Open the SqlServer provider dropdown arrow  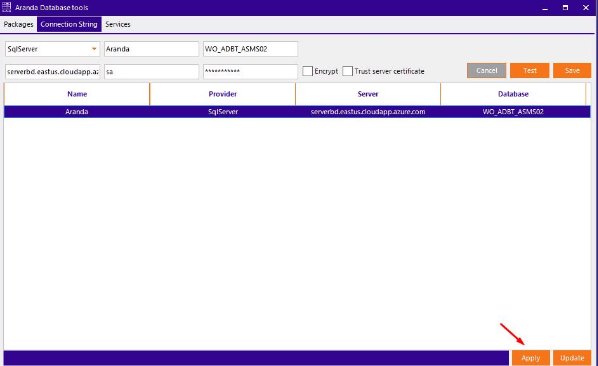click(x=94, y=49)
